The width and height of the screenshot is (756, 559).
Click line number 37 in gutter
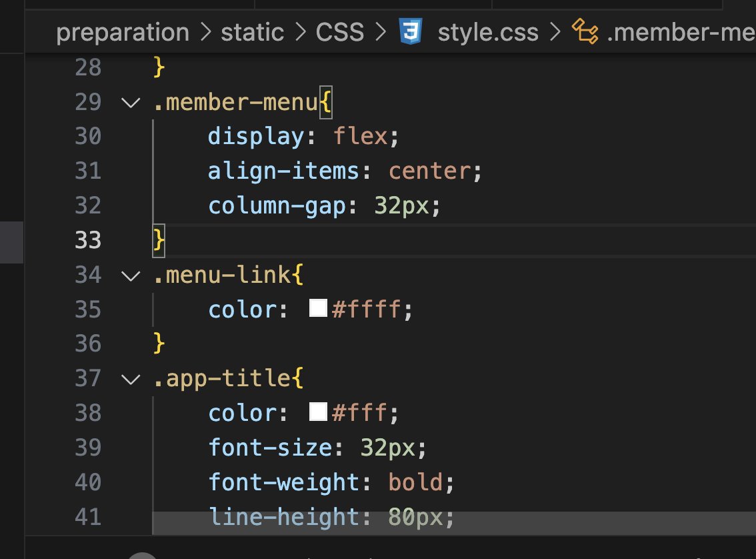pos(88,378)
